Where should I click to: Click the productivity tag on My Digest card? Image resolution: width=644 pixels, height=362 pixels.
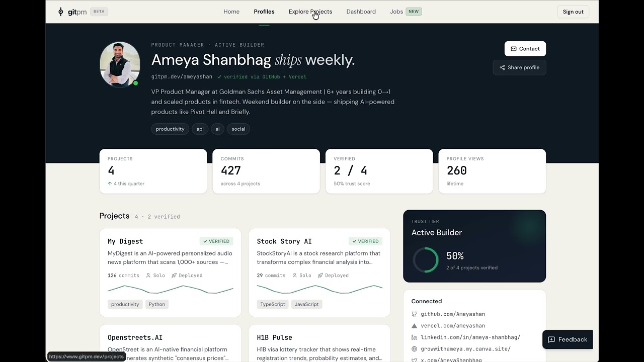(x=125, y=304)
